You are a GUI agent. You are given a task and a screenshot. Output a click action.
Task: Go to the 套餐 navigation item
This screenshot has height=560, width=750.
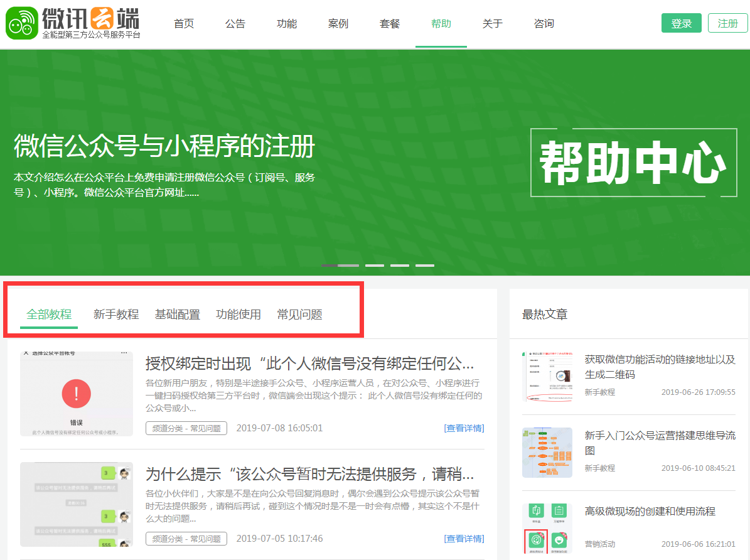click(390, 24)
